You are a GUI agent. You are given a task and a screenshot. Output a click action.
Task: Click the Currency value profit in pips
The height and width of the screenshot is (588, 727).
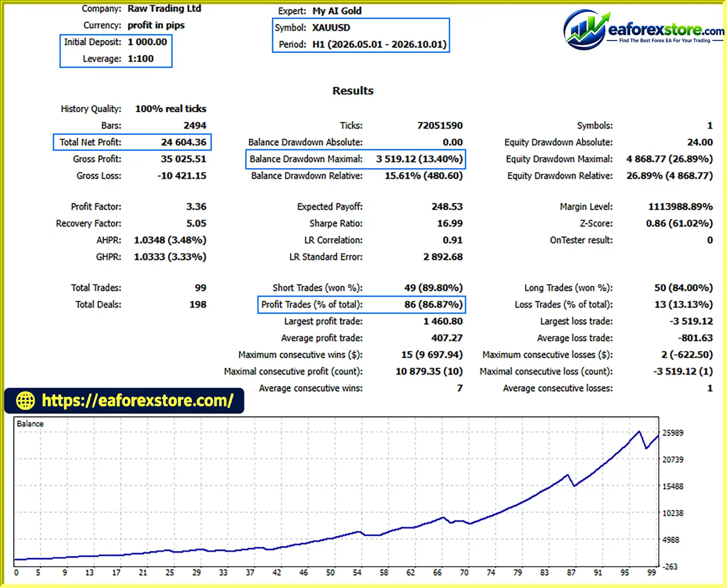pos(156,25)
